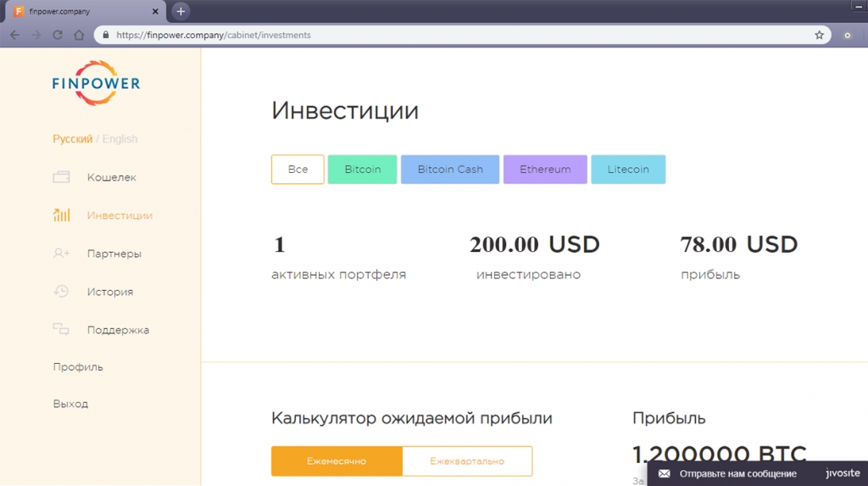Click the 78.00 USD profit value
Viewport: 868px width, 486px height.
[x=739, y=244]
